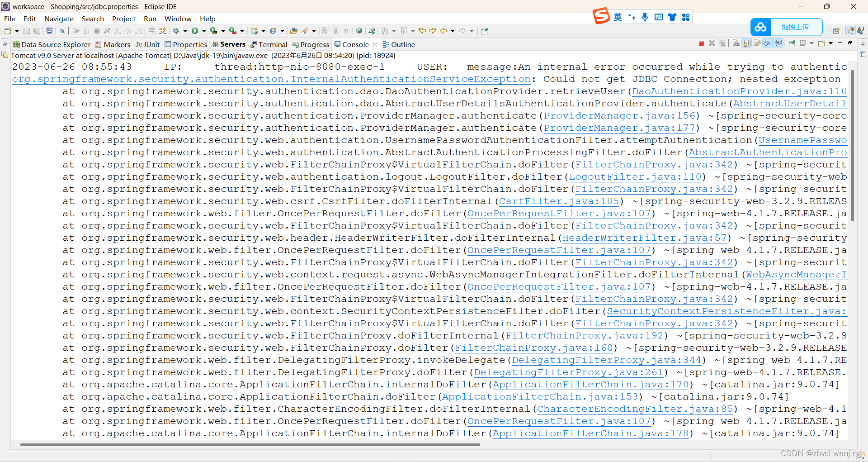Click Remove All Terminated Launches icon
This screenshot has height=462, width=868.
point(722,43)
